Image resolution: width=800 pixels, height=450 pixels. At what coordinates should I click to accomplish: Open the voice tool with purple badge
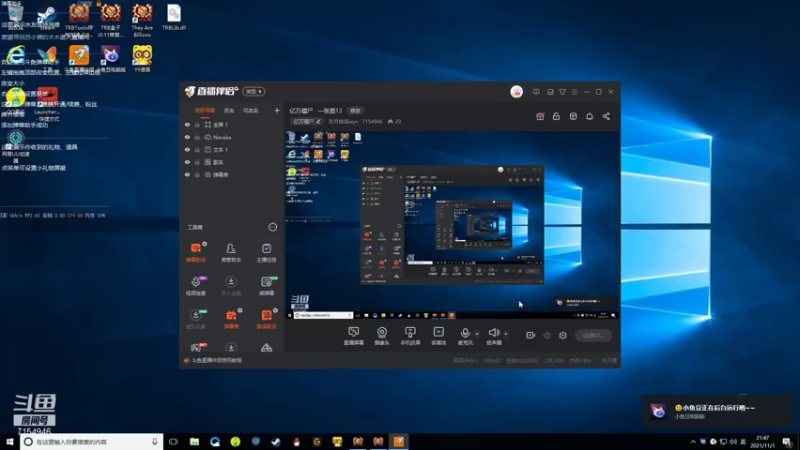coord(196,286)
